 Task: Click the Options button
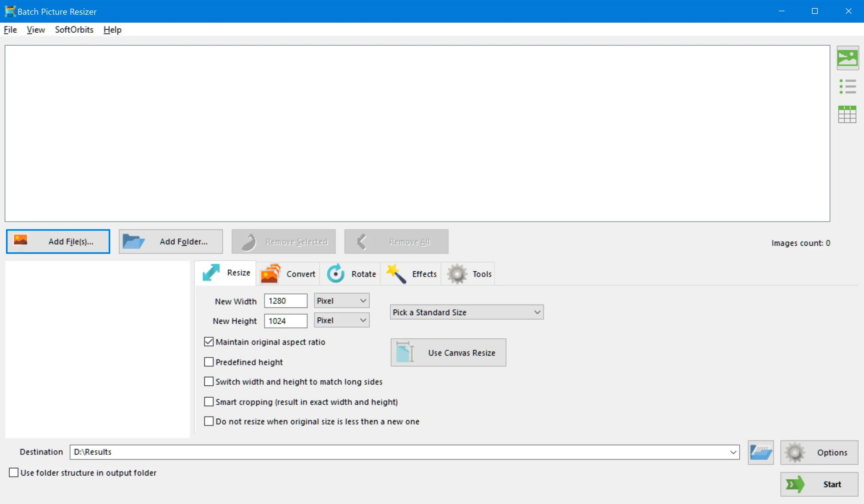(819, 452)
